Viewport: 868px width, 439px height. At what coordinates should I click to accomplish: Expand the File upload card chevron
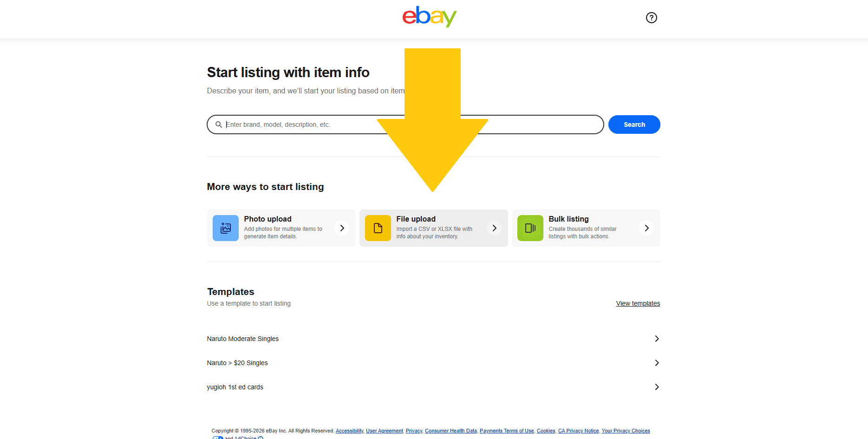click(x=494, y=228)
